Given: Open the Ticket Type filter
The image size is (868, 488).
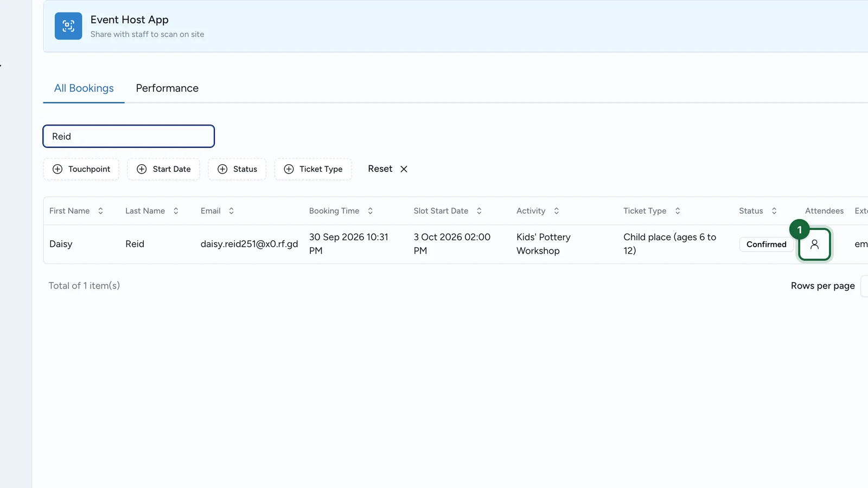Looking at the screenshot, I should 313,169.
